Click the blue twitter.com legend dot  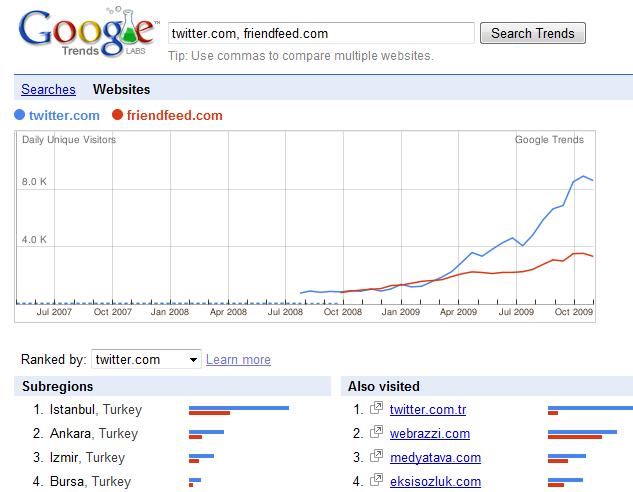20,115
